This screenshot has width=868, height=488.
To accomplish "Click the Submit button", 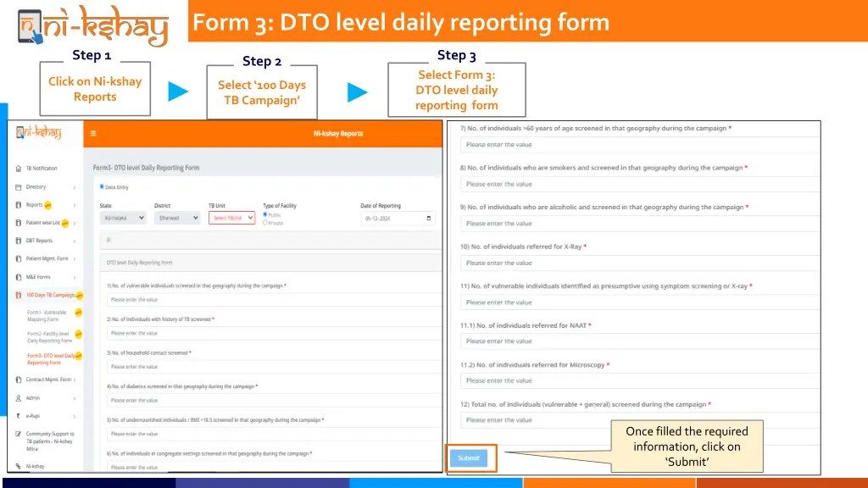I will (469, 458).
